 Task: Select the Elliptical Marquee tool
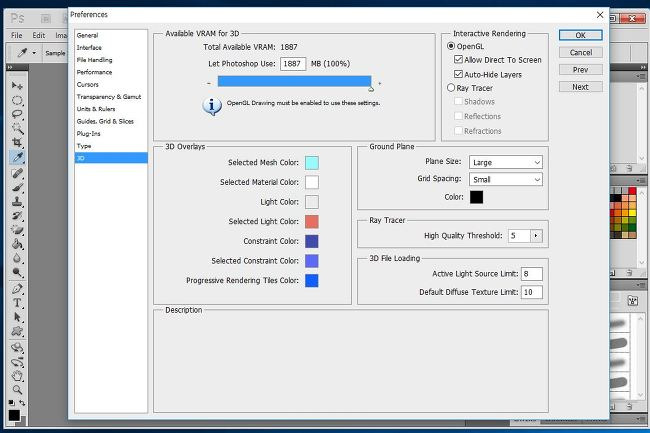[x=17, y=100]
